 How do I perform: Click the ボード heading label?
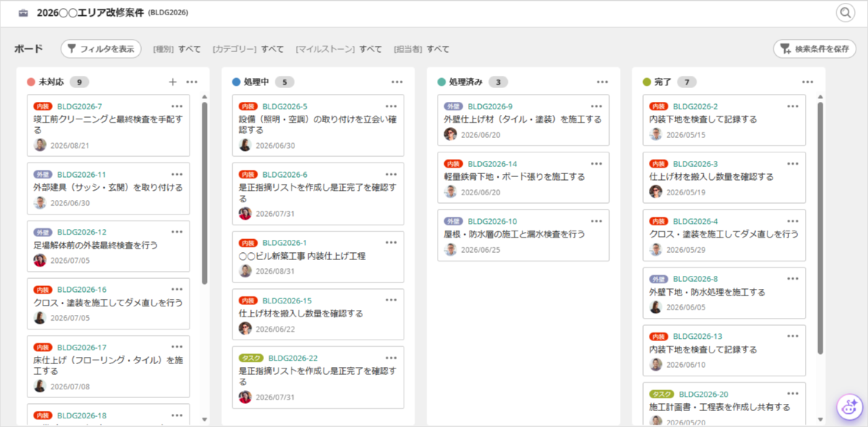29,49
